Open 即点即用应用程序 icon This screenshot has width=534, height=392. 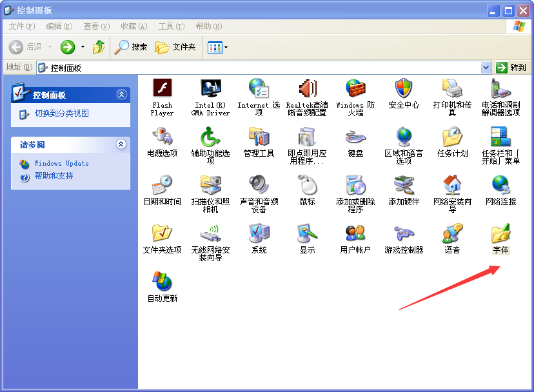[307, 136]
